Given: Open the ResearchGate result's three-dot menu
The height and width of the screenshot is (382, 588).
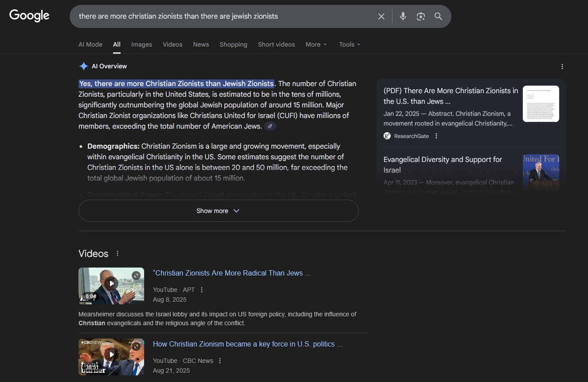Looking at the screenshot, I should point(436,136).
